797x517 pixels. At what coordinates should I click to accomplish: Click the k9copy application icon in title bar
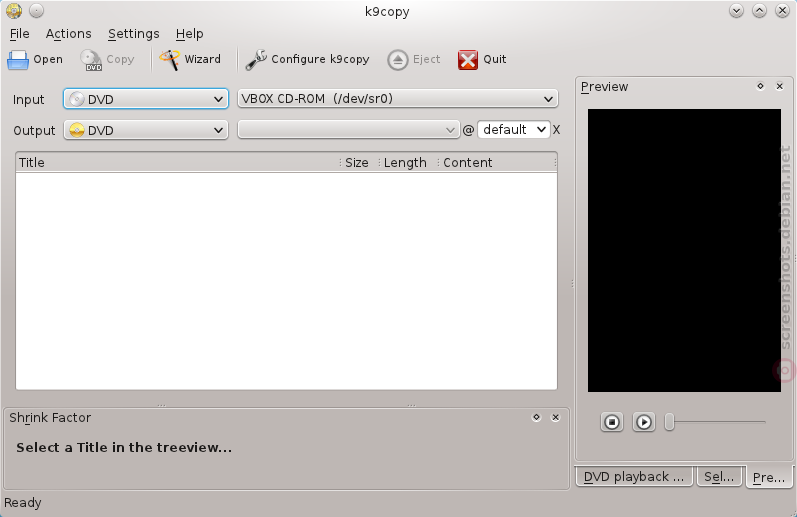point(14,11)
